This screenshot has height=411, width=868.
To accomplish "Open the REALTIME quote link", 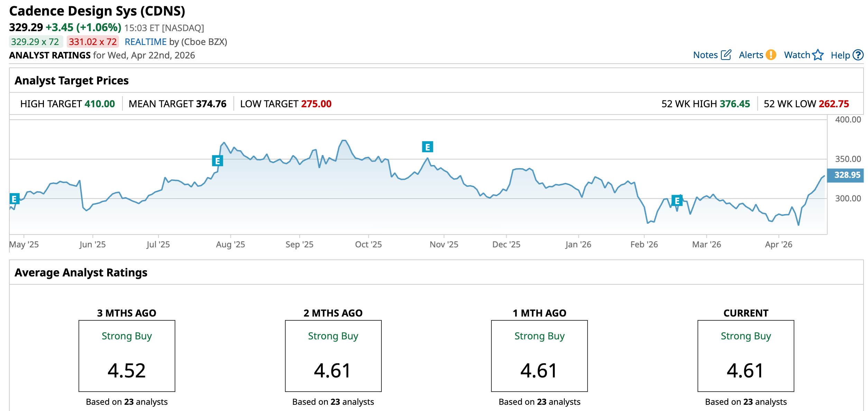I will [x=146, y=42].
